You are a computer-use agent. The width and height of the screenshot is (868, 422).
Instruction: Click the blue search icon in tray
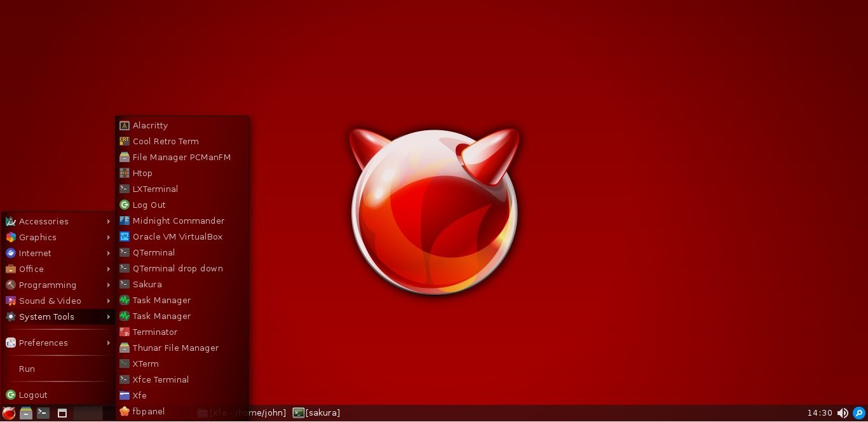click(x=858, y=413)
